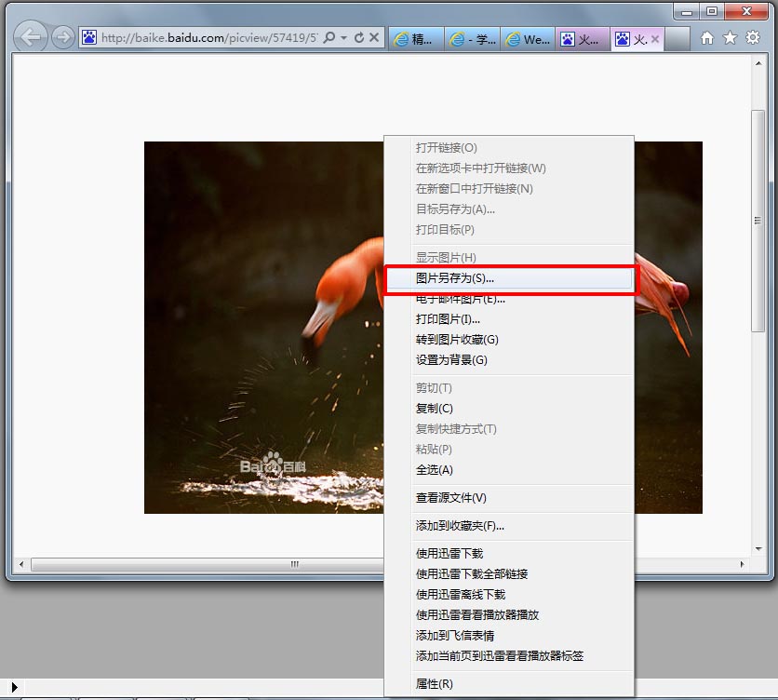Screen dimensions: 778x700
Task: Switch to the first IE tab 精...
Action: 413,39
